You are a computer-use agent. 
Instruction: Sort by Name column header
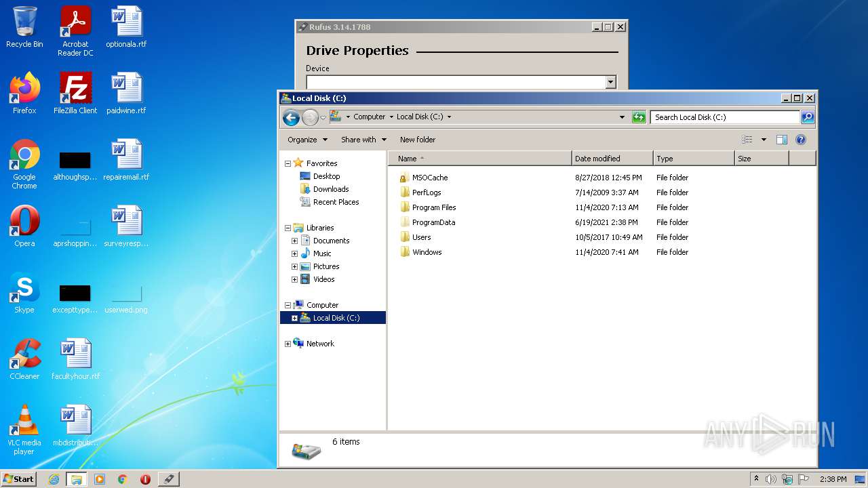(480, 159)
